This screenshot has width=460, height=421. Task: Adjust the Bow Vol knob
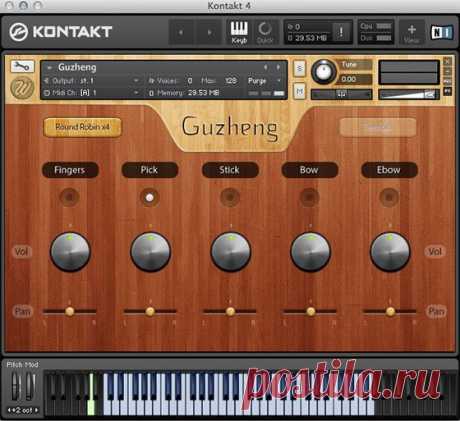tap(310, 252)
